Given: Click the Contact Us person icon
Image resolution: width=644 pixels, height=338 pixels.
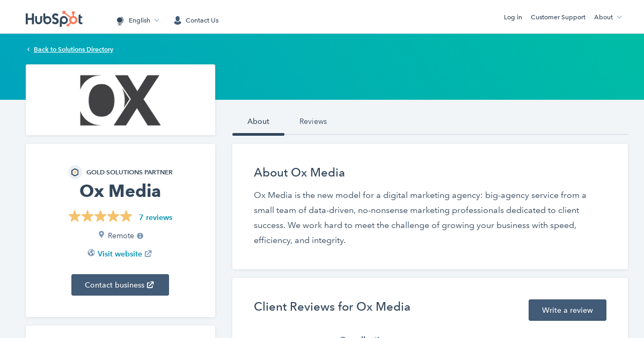Looking at the screenshot, I should [178, 20].
